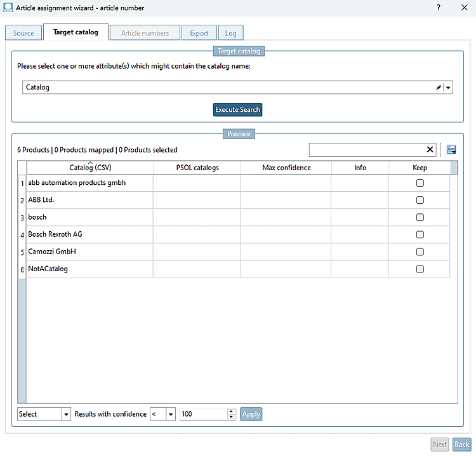Open the Article numbers tab
Image resolution: width=476 pixels, height=456 pixels.
[145, 33]
